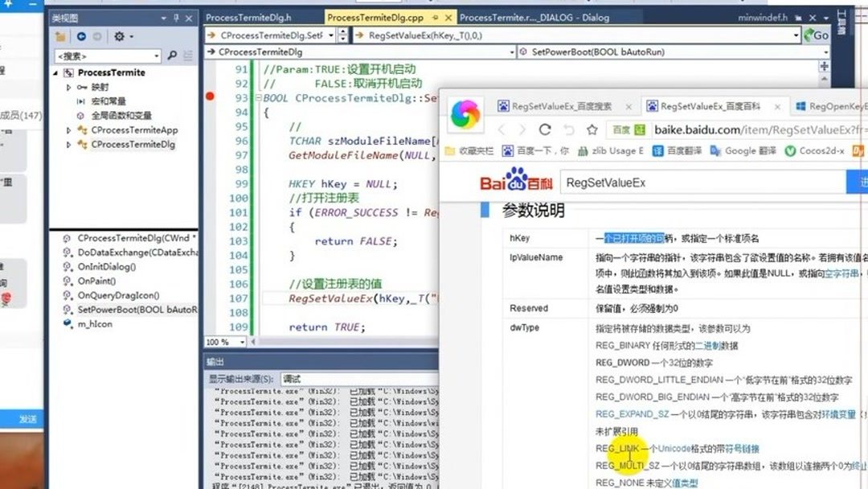Click the browser page refresh icon
Screen dimensions: 868x489
[x=543, y=129]
